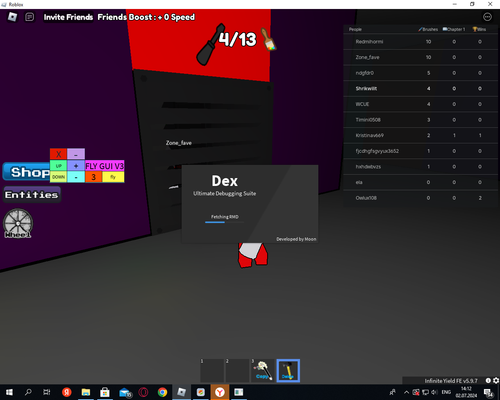Click the 4/13 brush counter

coord(237,39)
